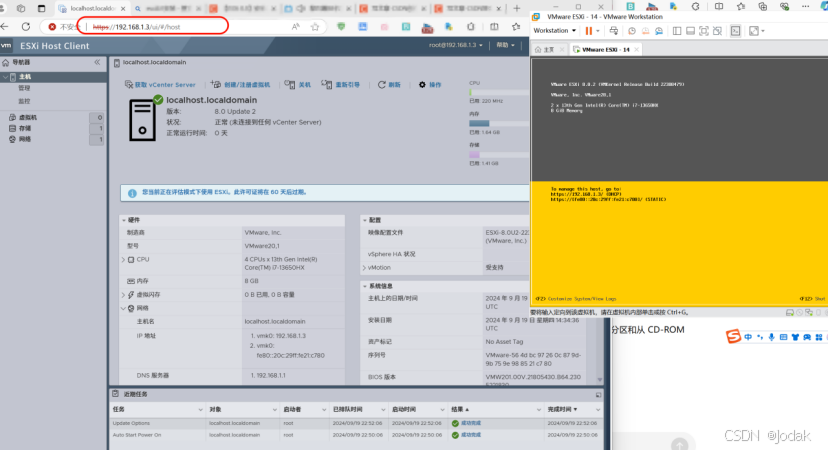This screenshot has width=829, height=451.
Task: Add page to favorites with star icon
Action: click(315, 26)
